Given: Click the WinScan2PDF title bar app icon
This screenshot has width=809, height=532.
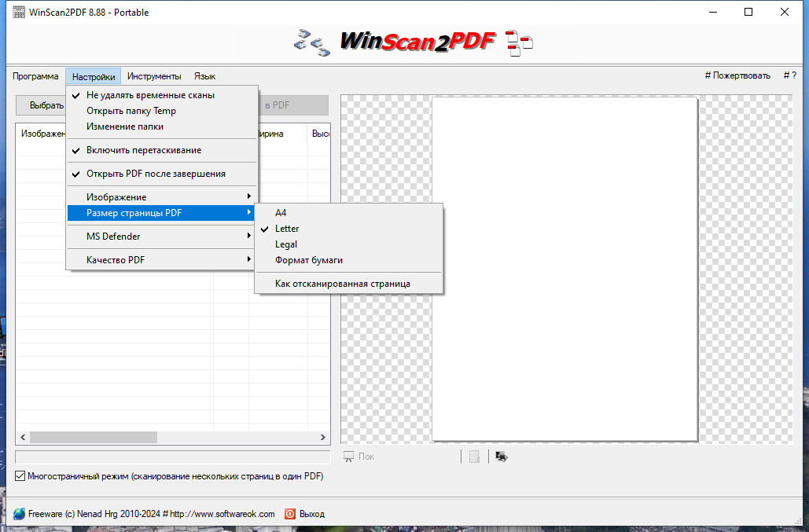Looking at the screenshot, I should tap(19, 12).
